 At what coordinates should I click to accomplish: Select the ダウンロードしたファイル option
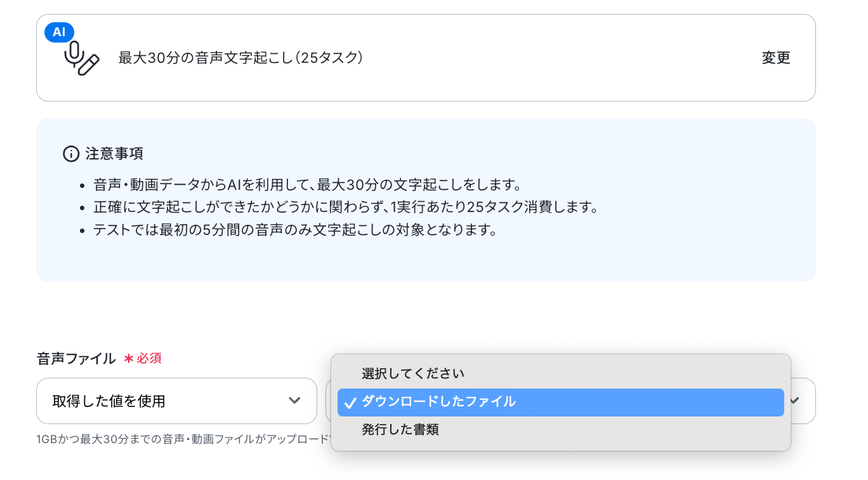561,402
